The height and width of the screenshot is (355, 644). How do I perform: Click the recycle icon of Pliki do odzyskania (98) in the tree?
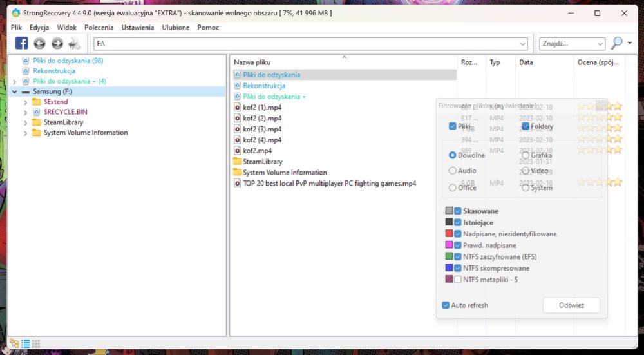click(x=26, y=61)
